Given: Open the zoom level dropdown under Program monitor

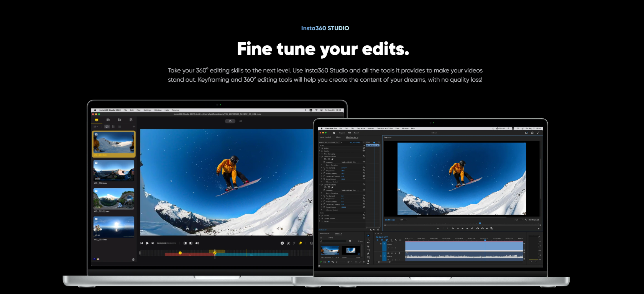Looking at the screenshot, I should (403, 220).
